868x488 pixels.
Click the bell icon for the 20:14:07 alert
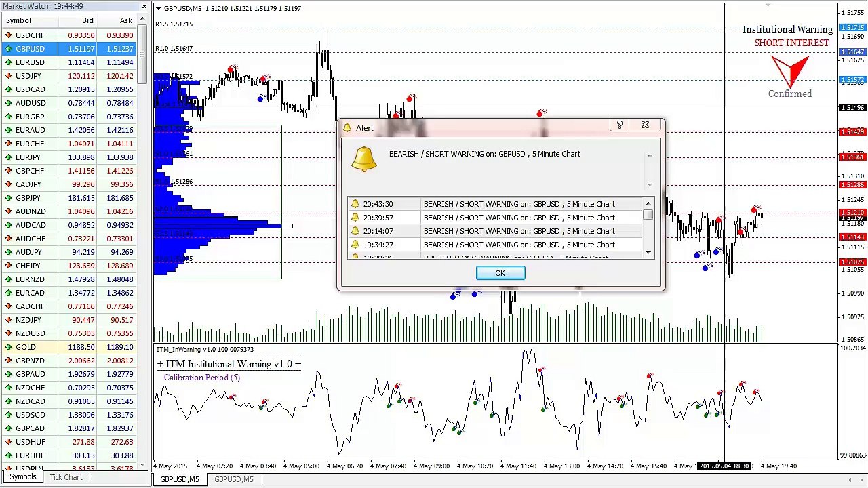[x=355, y=231]
